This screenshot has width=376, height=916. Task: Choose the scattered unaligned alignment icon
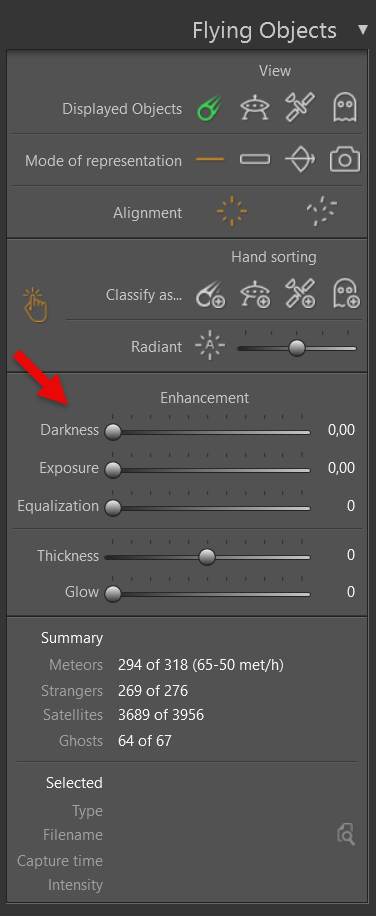[322, 211]
